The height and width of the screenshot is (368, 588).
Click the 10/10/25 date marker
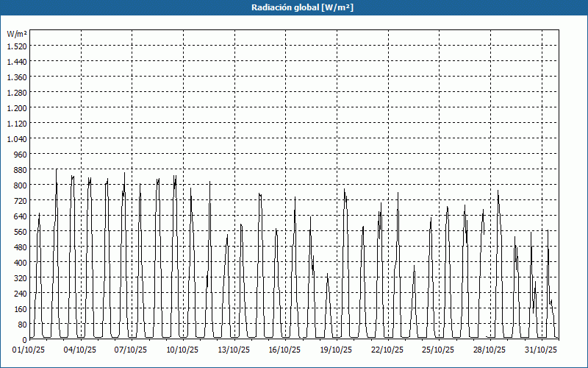(x=184, y=350)
